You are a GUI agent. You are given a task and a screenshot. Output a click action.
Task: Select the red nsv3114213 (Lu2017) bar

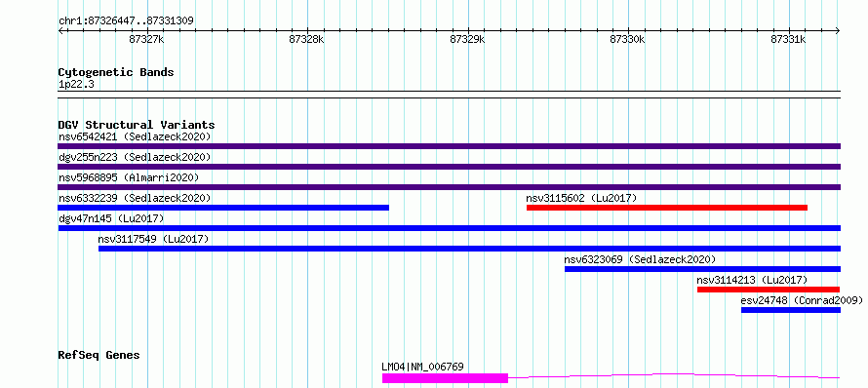click(x=769, y=290)
